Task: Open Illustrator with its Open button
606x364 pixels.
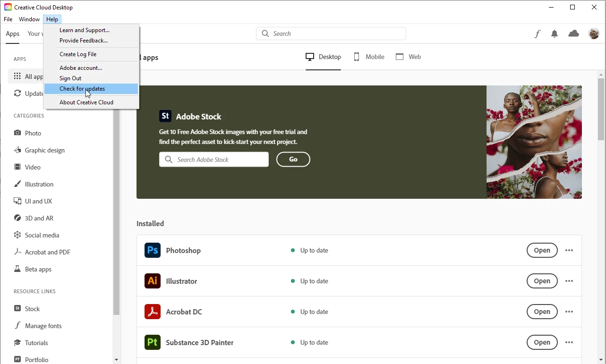Action: pyautogui.click(x=542, y=281)
